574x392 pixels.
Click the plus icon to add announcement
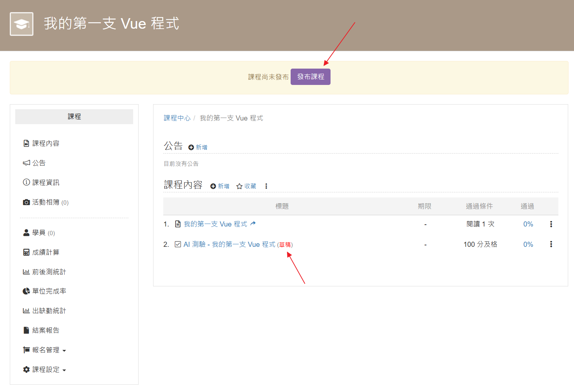191,147
